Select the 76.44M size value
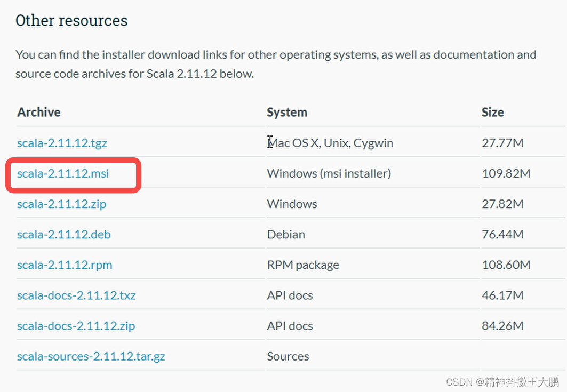The image size is (567, 392). [x=502, y=234]
